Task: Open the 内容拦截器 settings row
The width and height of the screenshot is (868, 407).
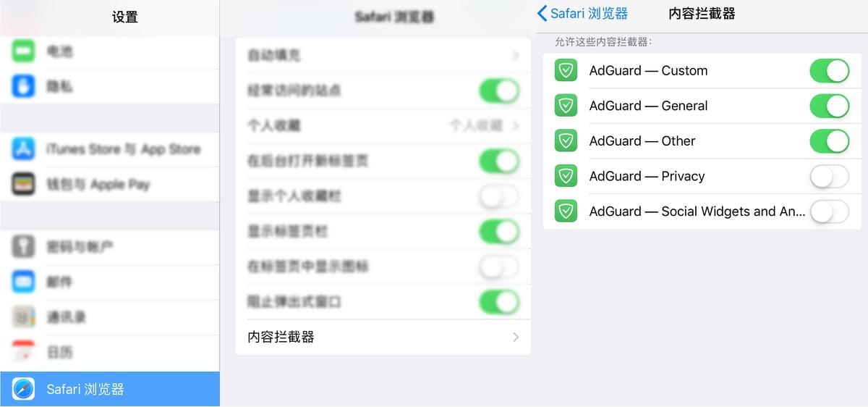Action: (383, 337)
